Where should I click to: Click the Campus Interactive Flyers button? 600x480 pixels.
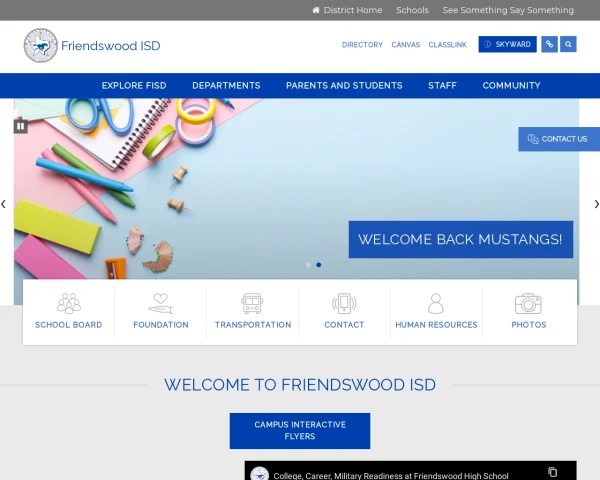300,431
